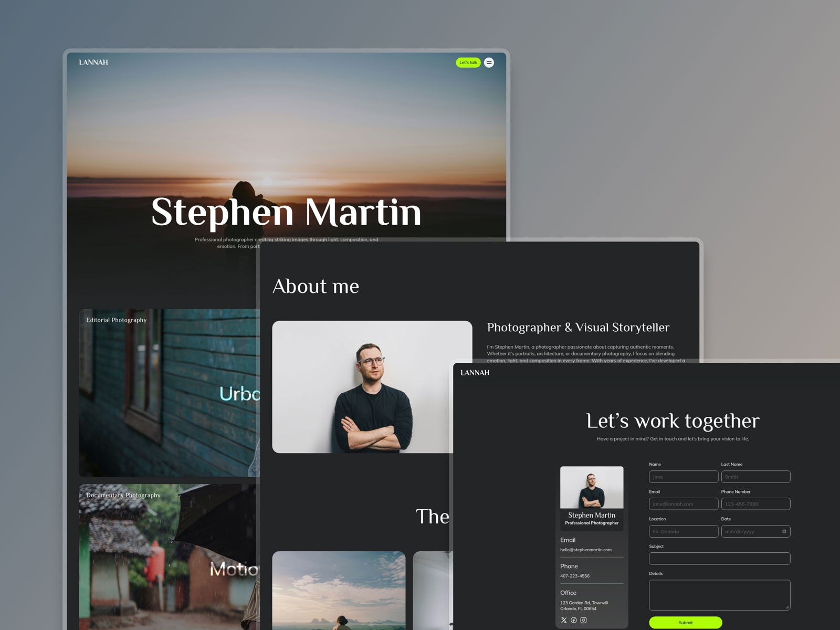
Task: Click the Let's work together heading
Action: (x=673, y=421)
